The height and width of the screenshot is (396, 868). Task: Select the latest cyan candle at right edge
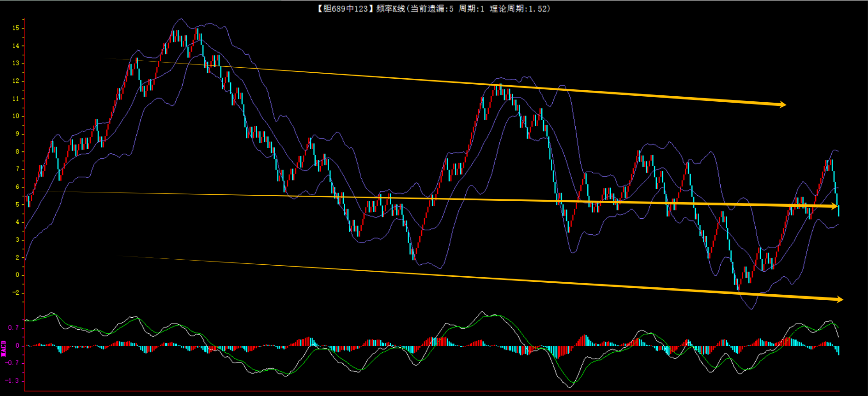(x=839, y=210)
